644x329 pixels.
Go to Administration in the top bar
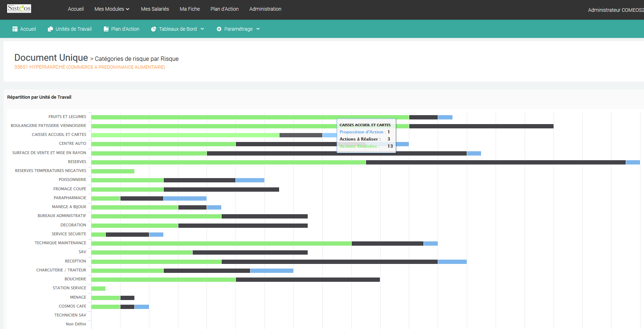(265, 9)
